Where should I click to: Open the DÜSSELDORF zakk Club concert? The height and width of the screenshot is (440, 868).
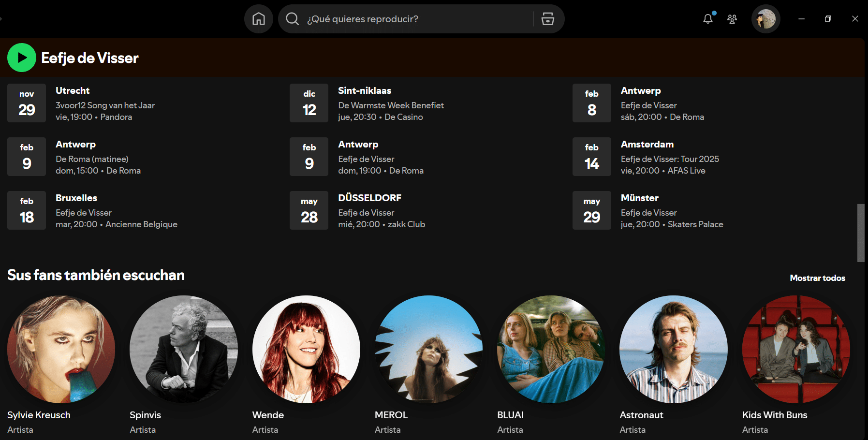[382, 210]
